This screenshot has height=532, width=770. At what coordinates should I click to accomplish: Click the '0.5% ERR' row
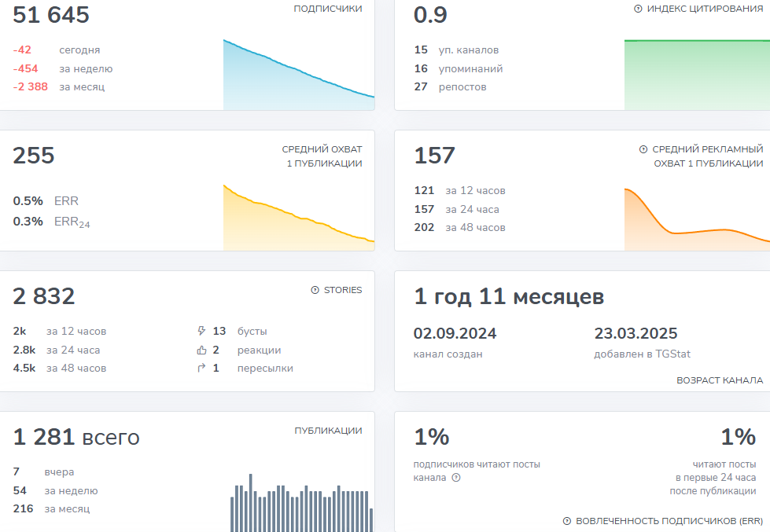(x=46, y=201)
